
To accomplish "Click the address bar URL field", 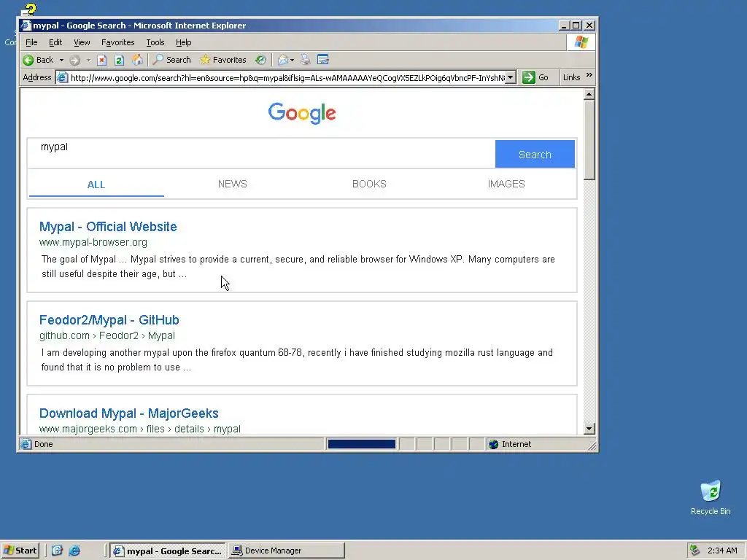I will 287,77.
